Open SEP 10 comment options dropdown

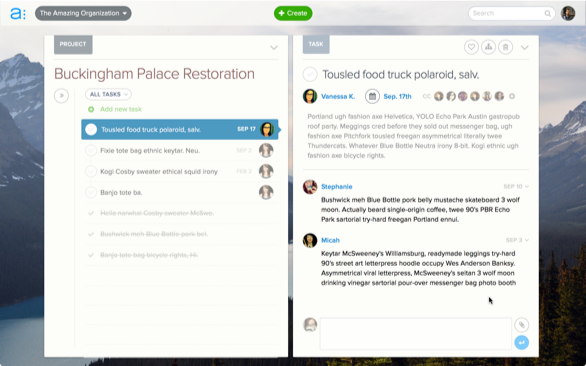(x=516, y=187)
